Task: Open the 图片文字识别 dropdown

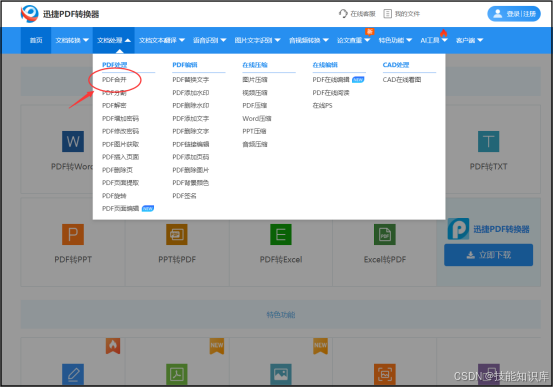Action: 257,40
